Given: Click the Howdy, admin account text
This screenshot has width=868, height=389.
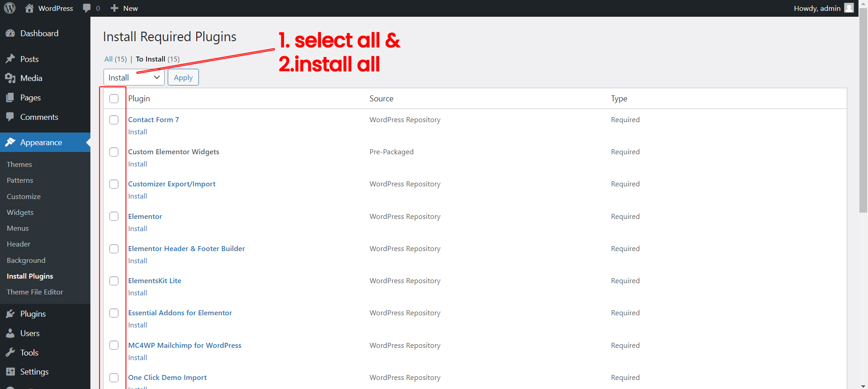Looking at the screenshot, I should pos(817,8).
